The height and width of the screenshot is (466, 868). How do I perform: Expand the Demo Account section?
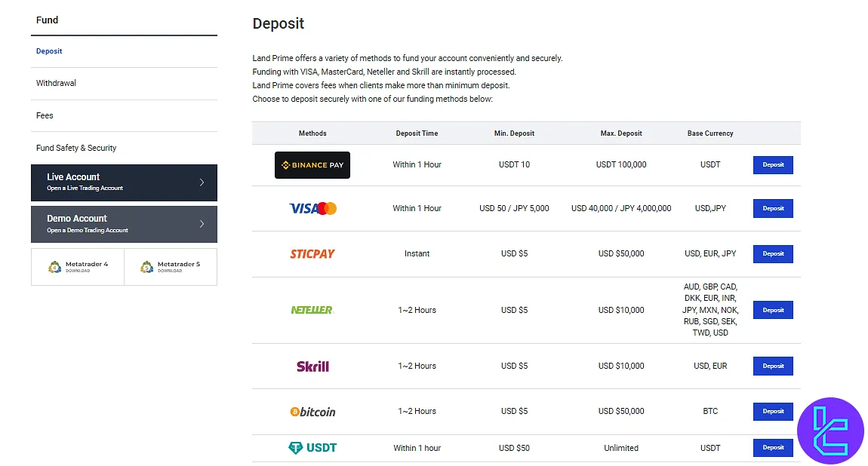click(x=124, y=224)
